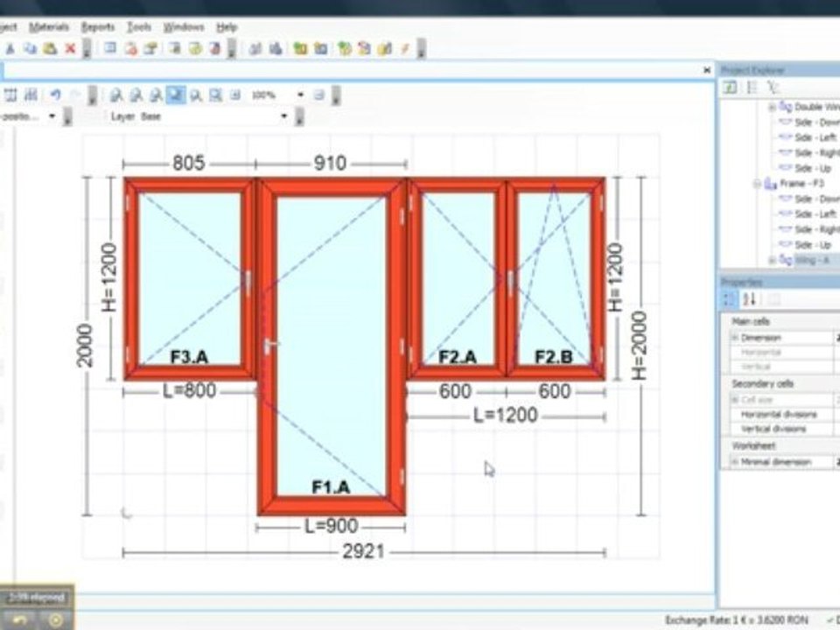Close the drawing document with the X button

click(x=707, y=70)
